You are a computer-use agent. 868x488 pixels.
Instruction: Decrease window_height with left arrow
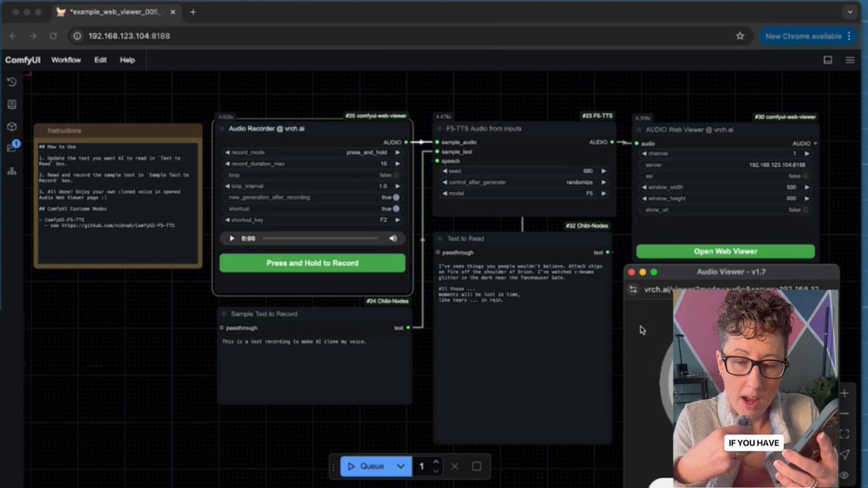click(x=644, y=198)
